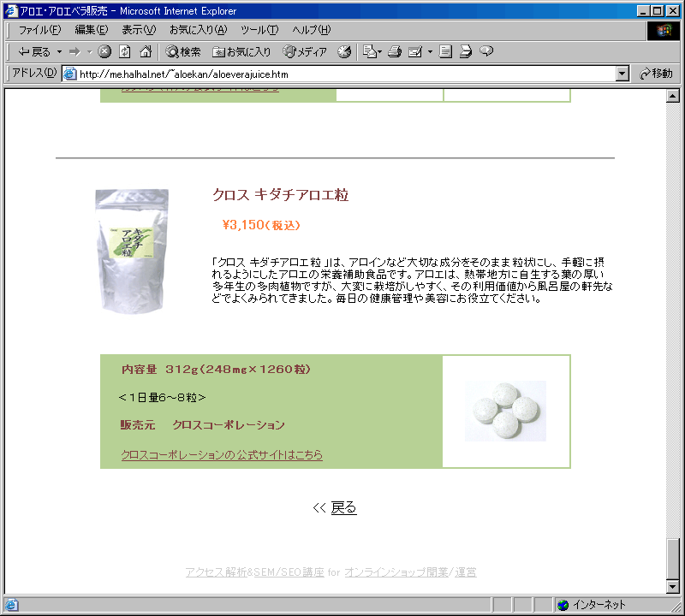Click the Edit page toolbar icon
The image size is (685, 616).
415,52
